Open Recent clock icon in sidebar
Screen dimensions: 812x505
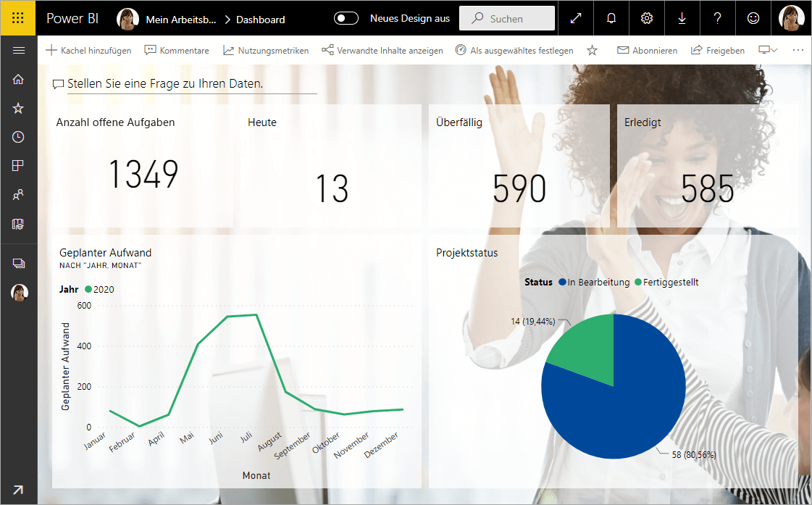[x=18, y=137]
